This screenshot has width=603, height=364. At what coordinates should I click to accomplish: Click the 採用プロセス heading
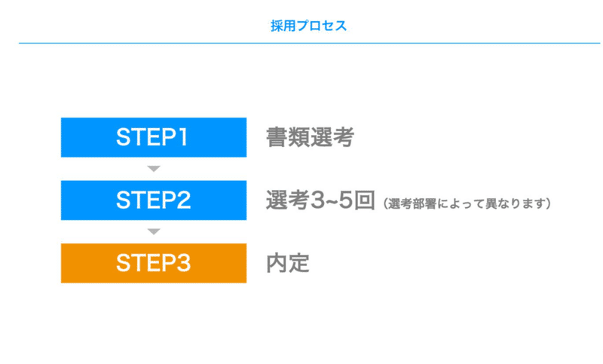click(x=309, y=26)
